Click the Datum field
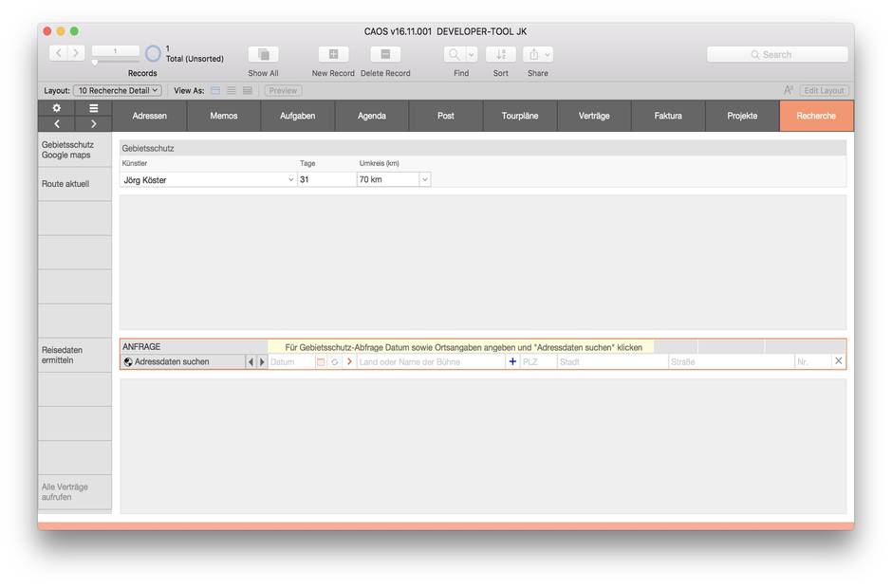This screenshot has height=588, width=892. 291,361
